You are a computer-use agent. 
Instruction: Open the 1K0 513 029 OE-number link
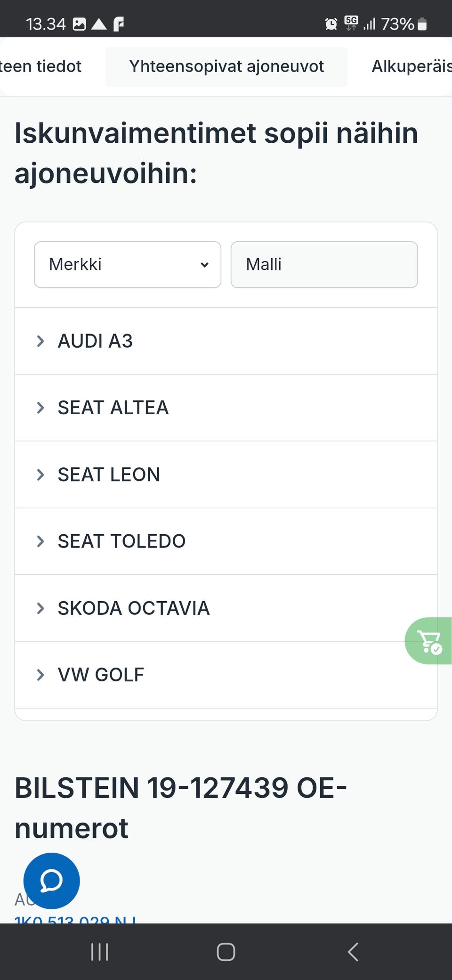(x=75, y=919)
